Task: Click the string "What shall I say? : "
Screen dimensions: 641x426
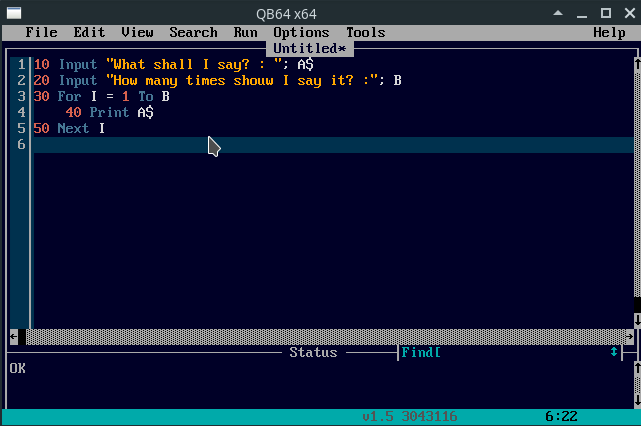Action: [x=194, y=64]
